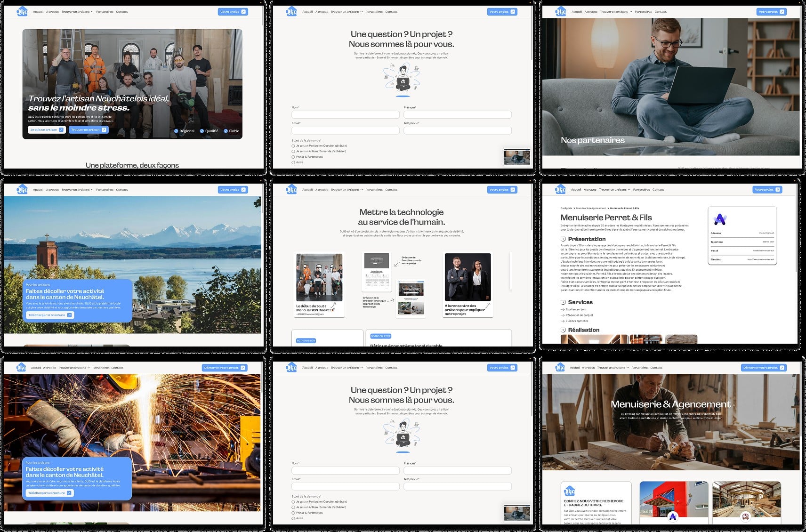
Task: Click the round logo badge on the timber warehouse card
Action: tap(746, 516)
